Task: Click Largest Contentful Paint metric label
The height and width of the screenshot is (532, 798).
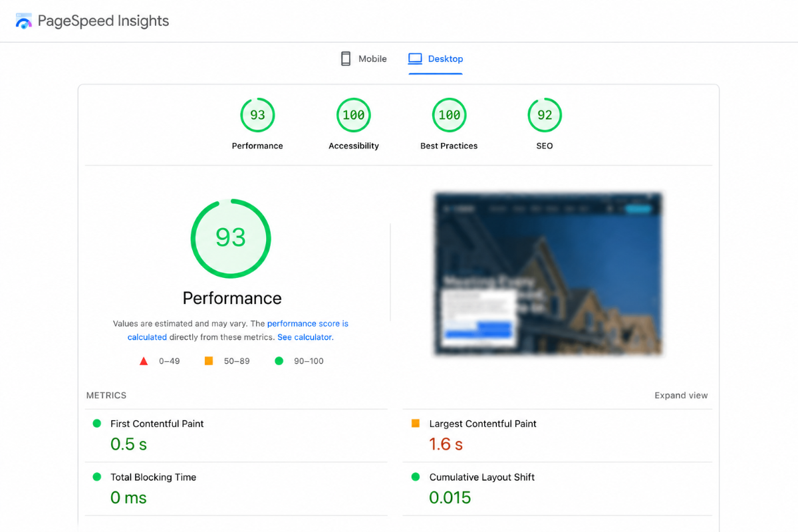Action: 483,424
